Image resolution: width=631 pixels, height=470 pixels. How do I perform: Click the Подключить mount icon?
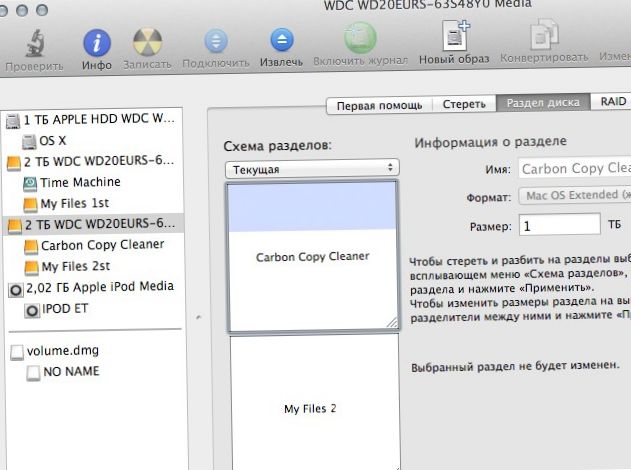216,41
